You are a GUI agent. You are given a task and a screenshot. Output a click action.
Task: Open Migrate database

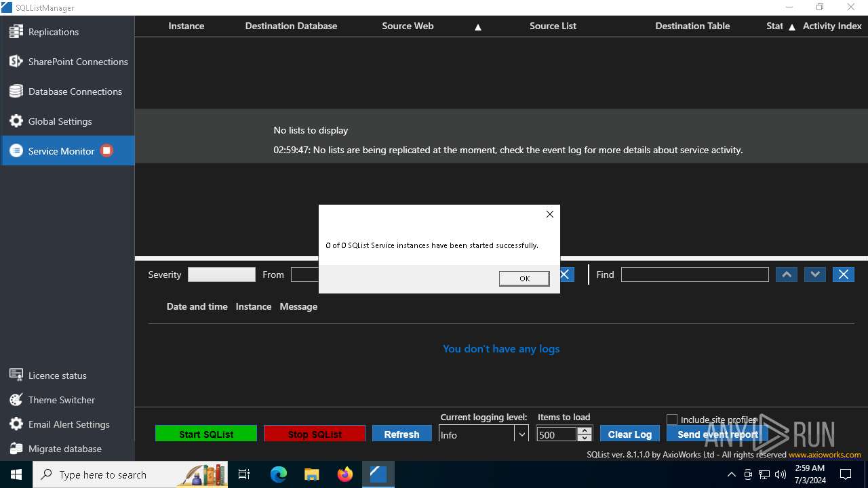[x=68, y=449]
